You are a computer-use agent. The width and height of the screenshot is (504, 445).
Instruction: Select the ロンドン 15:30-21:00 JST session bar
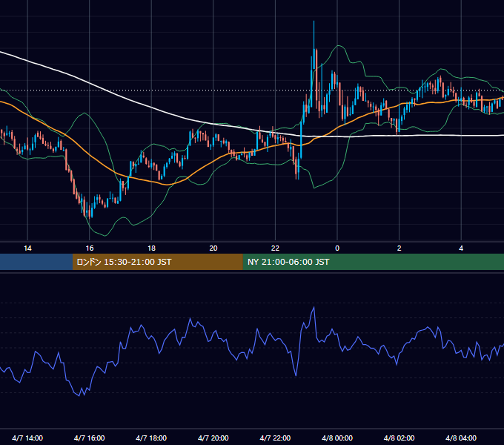[x=157, y=262]
